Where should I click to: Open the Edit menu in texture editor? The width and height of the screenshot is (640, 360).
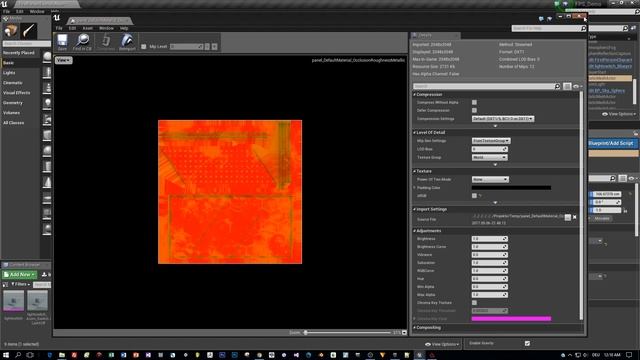point(72,28)
